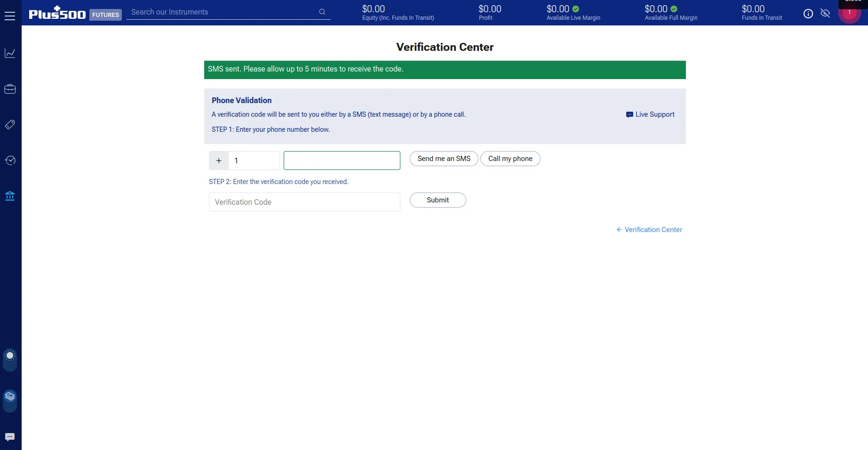868x450 pixels.
Task: Click the Available Live Margin green checkmark
Action: tap(576, 9)
